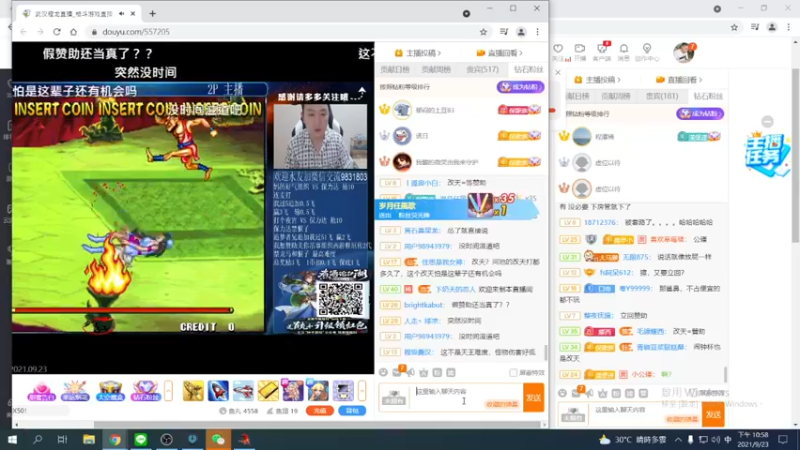Open a new browser tab
The width and height of the screenshot is (800, 450).
coord(153,14)
